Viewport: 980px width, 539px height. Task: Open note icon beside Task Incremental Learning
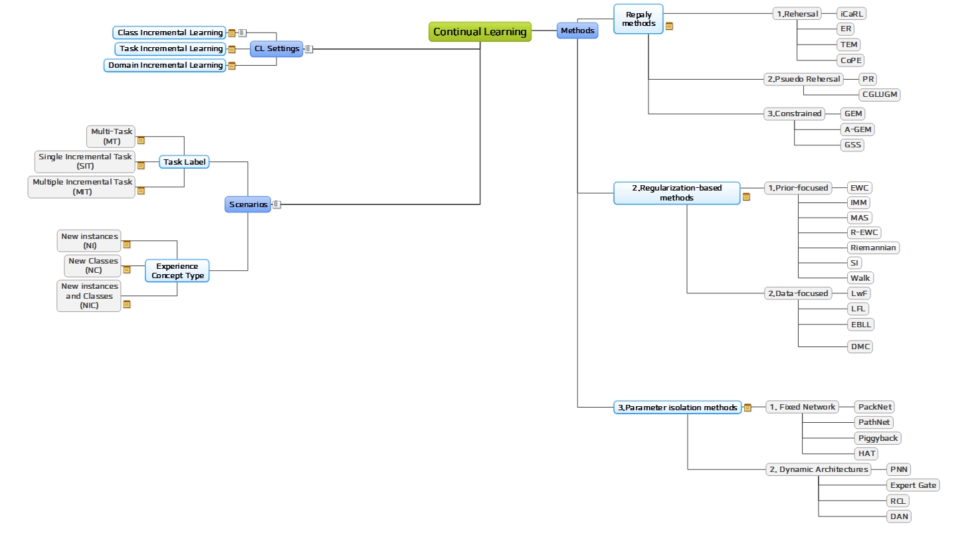coord(232,49)
